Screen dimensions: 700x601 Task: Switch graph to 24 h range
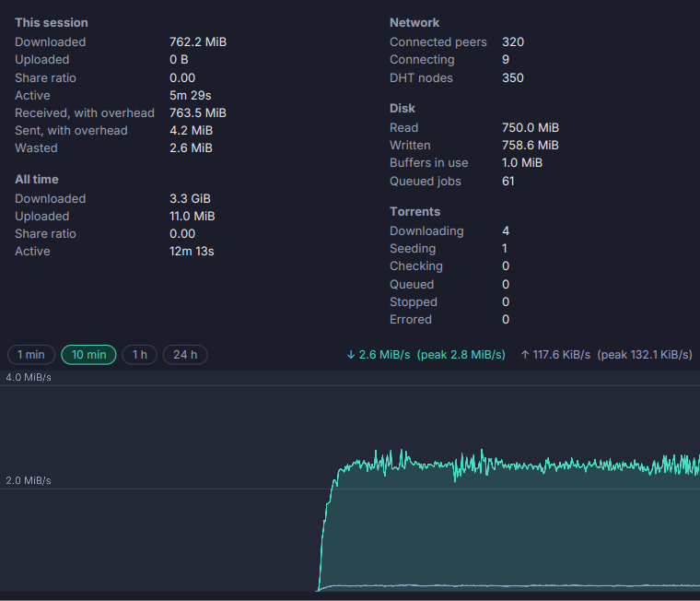coord(185,355)
